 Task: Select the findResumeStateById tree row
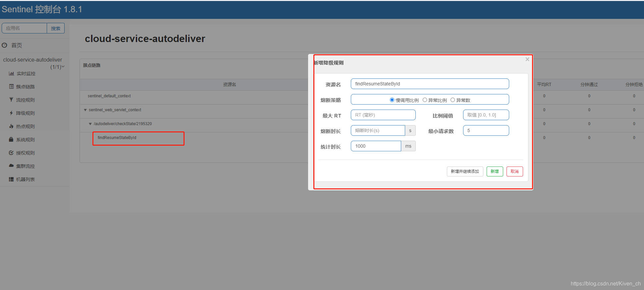(117, 138)
